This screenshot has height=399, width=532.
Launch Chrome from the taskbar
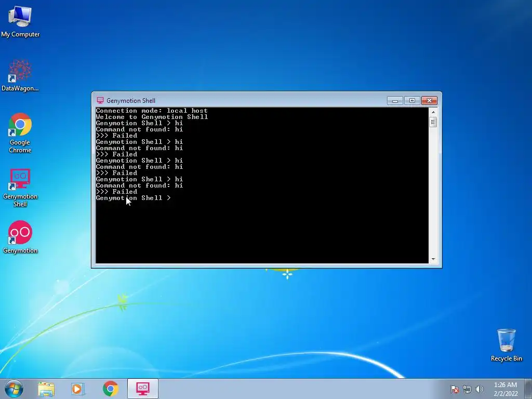coord(110,389)
